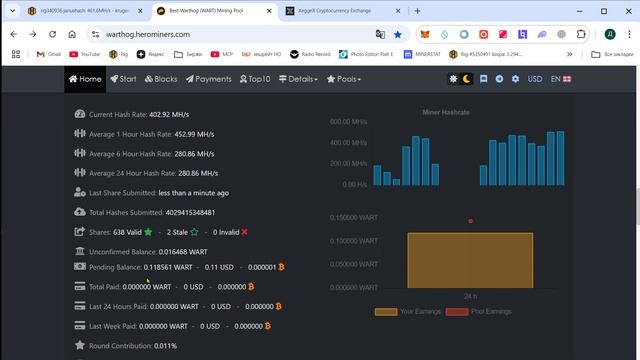Click the orange earnings bar in chart
The image size is (640, 360).
point(470,260)
